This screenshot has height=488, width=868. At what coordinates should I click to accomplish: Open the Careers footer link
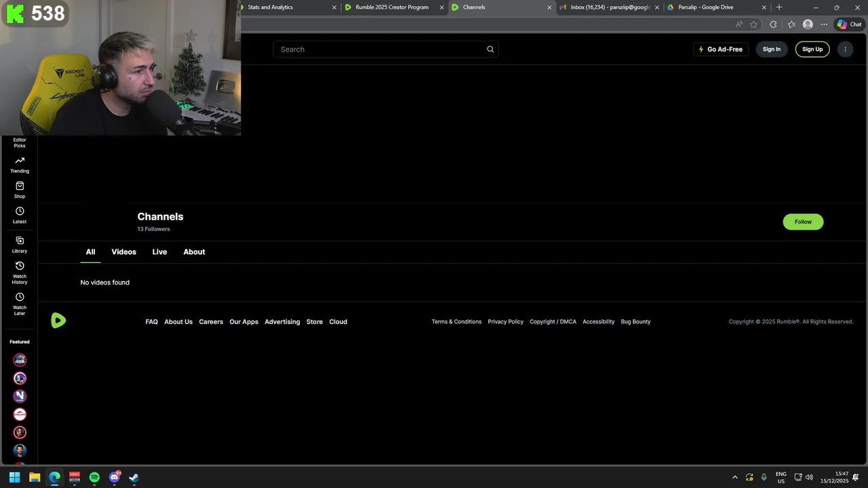click(211, 322)
